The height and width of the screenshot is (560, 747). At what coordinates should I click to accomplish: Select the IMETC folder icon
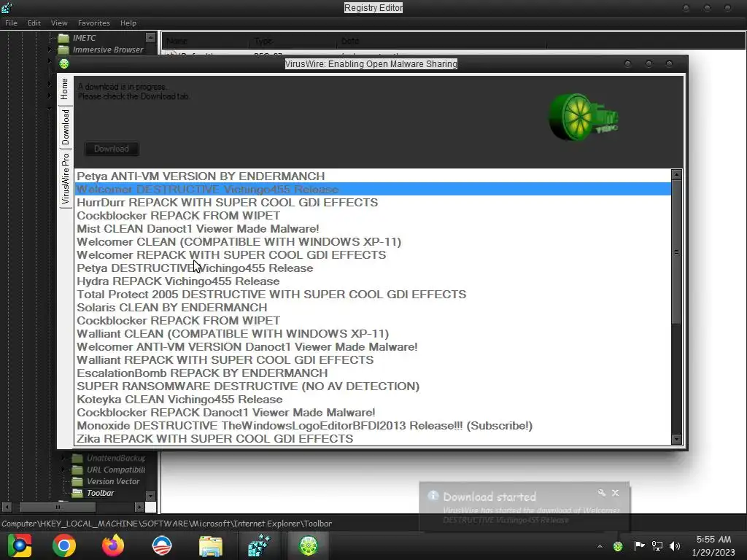click(x=63, y=38)
